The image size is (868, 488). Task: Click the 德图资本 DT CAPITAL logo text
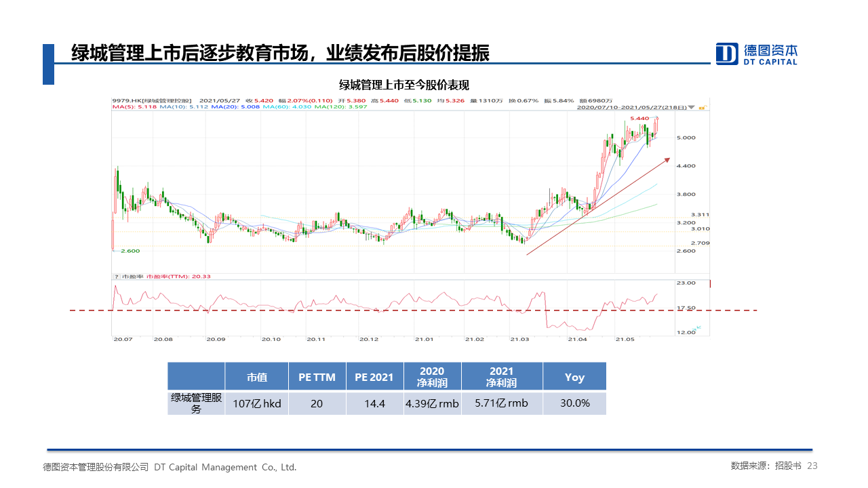770,54
